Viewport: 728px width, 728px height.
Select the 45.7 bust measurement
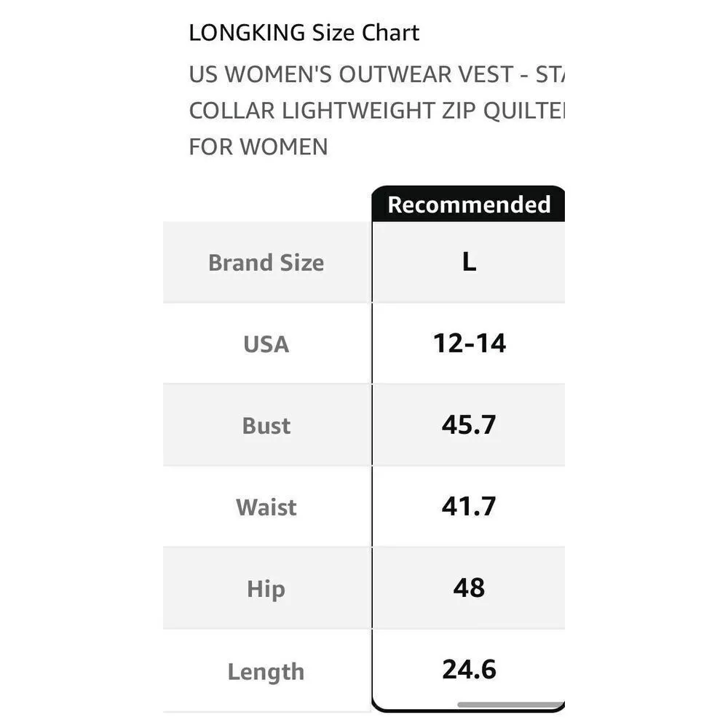pos(469,424)
